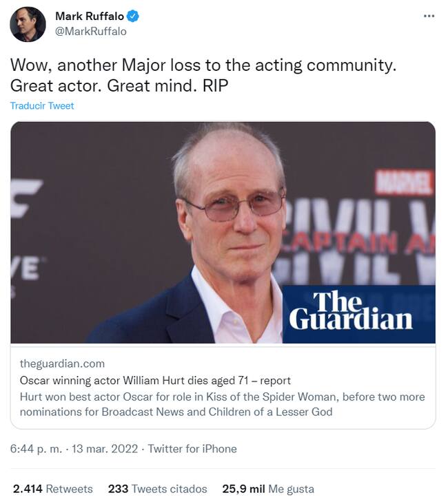Screen dimensions: 448x504
Task: Show the 233 Tweets citados
Action: 157,489
